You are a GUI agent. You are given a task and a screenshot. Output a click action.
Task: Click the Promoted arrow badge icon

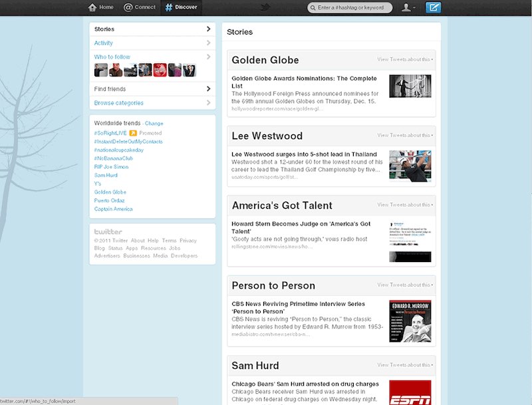pos(133,133)
